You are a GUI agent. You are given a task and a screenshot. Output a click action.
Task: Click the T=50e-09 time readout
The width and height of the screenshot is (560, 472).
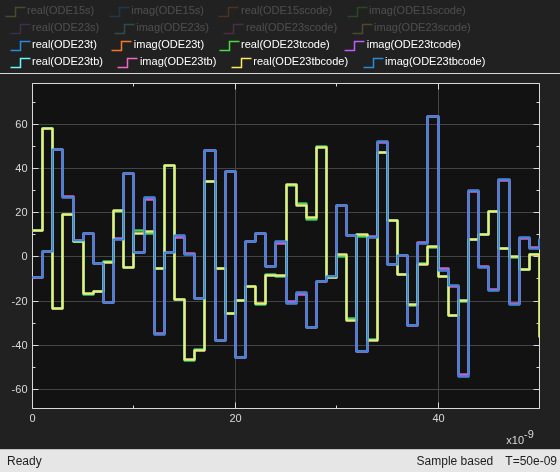pyautogui.click(x=531, y=461)
